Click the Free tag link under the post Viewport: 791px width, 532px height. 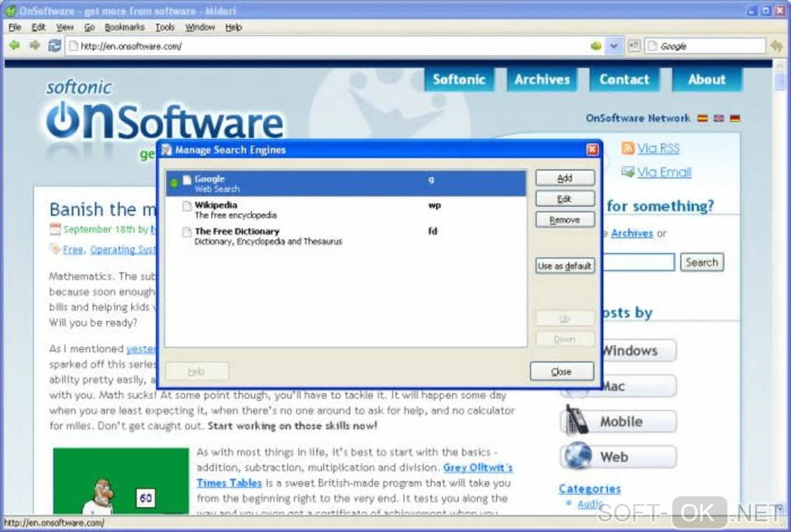[x=73, y=250]
